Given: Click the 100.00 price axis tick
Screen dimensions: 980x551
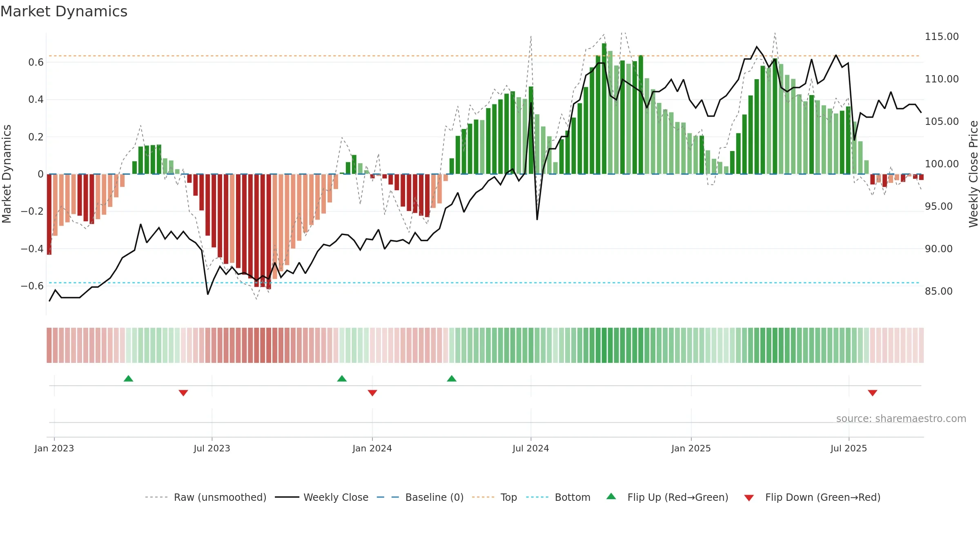Looking at the screenshot, I should (942, 164).
